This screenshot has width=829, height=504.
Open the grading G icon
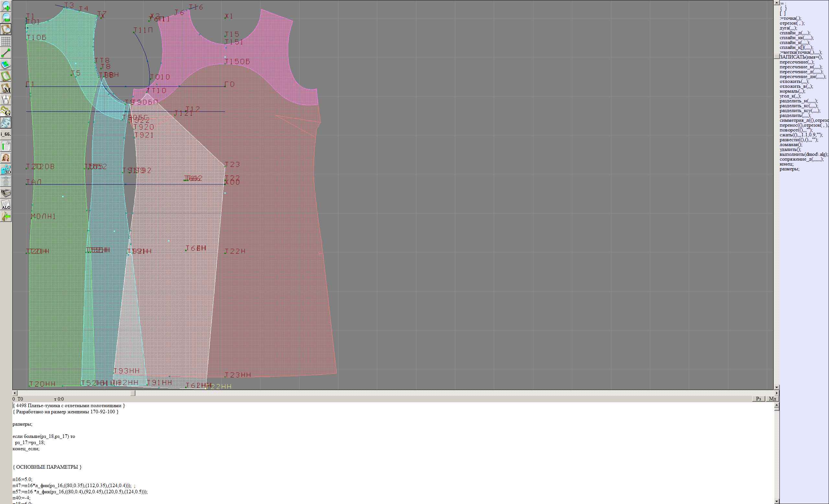6,111
